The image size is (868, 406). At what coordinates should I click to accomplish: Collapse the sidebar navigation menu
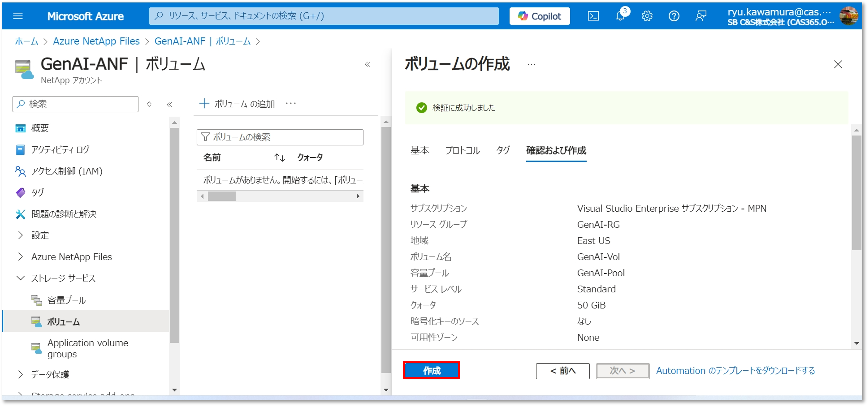pos(170,104)
